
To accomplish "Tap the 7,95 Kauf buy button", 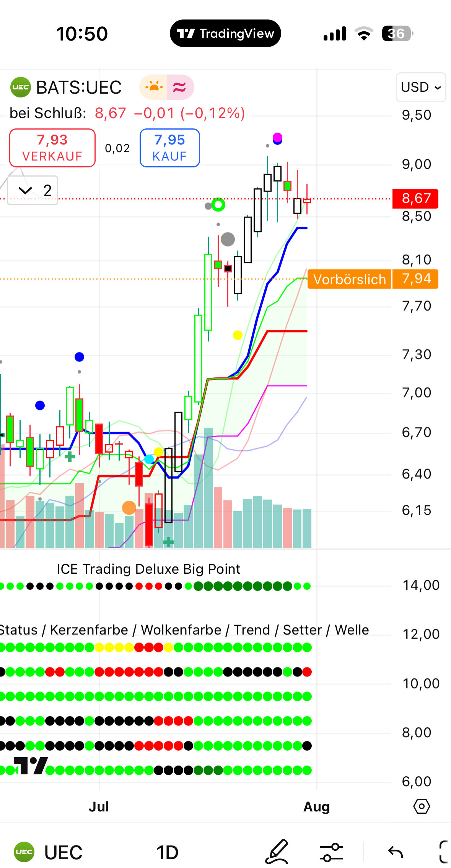I will click(169, 148).
